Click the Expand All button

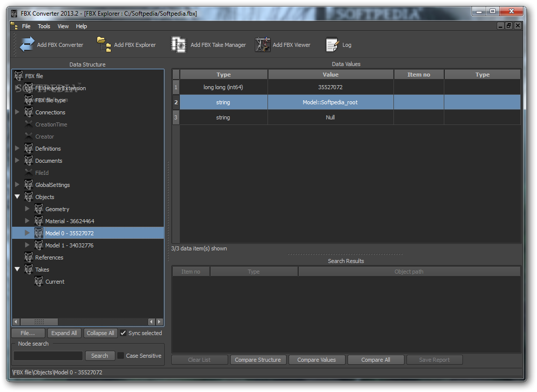pyautogui.click(x=64, y=333)
